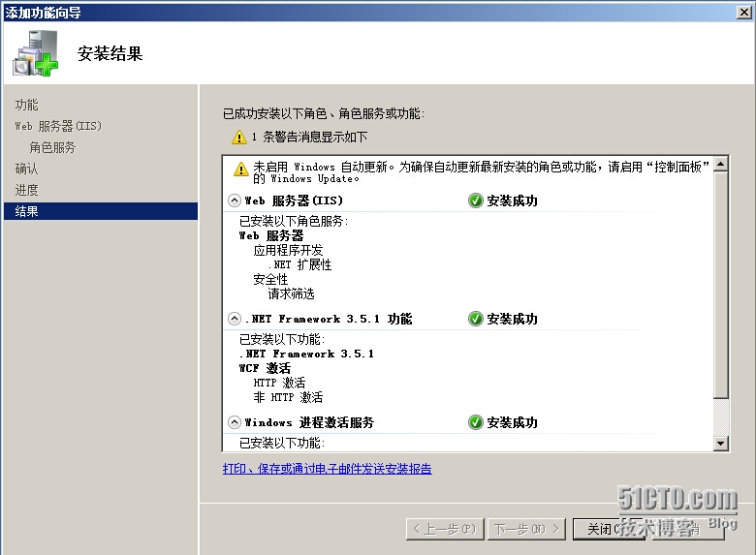The height and width of the screenshot is (555, 756).
Task: Click the green success icon for Web 服务器(IIS)
Action: [x=475, y=200]
